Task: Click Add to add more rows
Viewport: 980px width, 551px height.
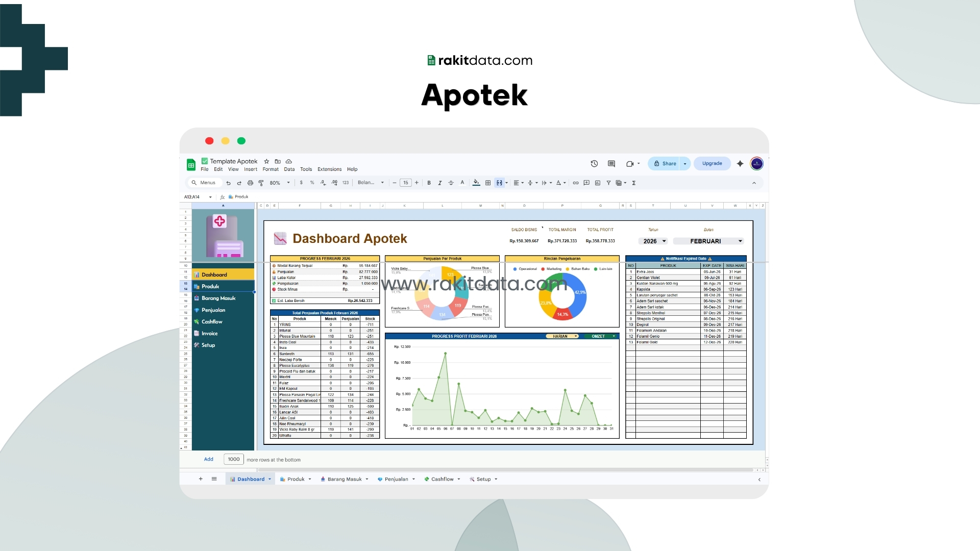Action: pos(209,459)
